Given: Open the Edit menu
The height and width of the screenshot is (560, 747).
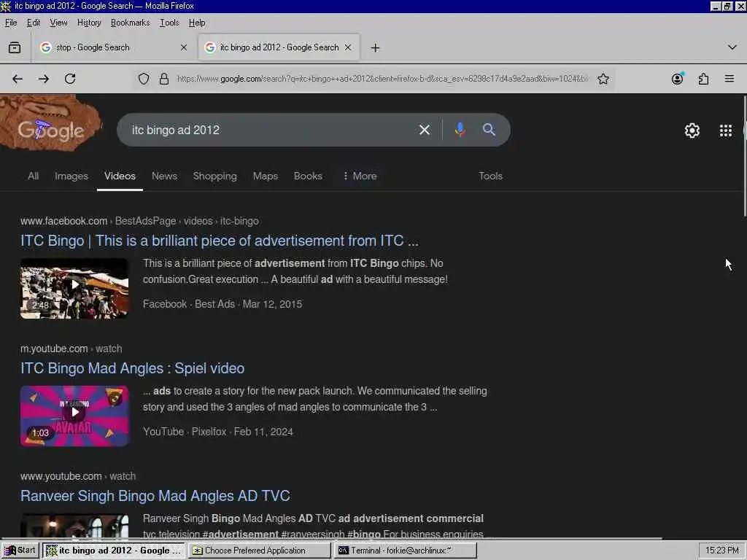Looking at the screenshot, I should coord(34,23).
